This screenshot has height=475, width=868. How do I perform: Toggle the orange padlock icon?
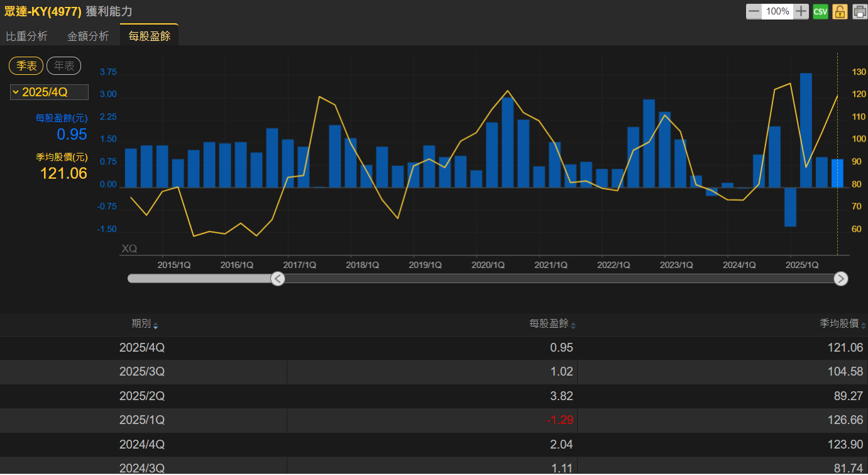tap(840, 11)
